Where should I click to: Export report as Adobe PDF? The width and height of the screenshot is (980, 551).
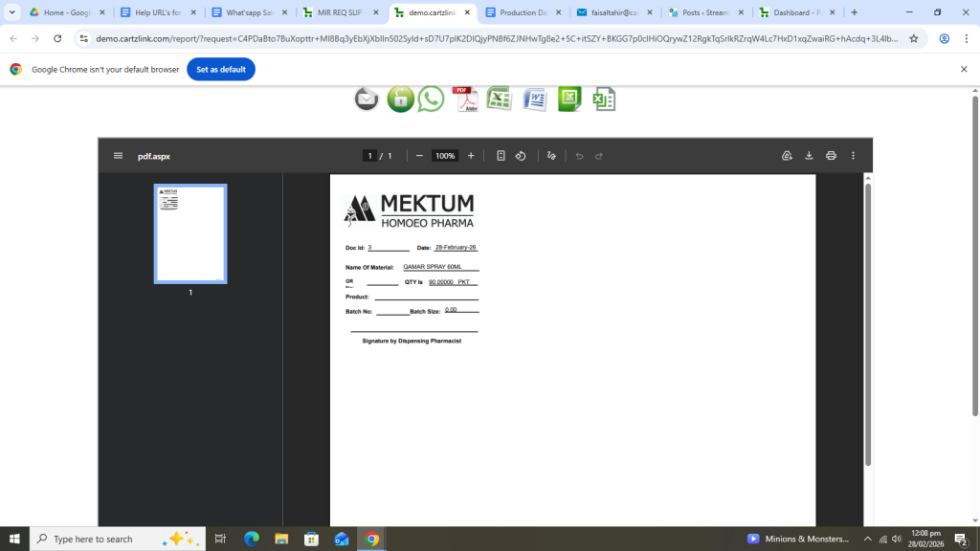click(465, 99)
